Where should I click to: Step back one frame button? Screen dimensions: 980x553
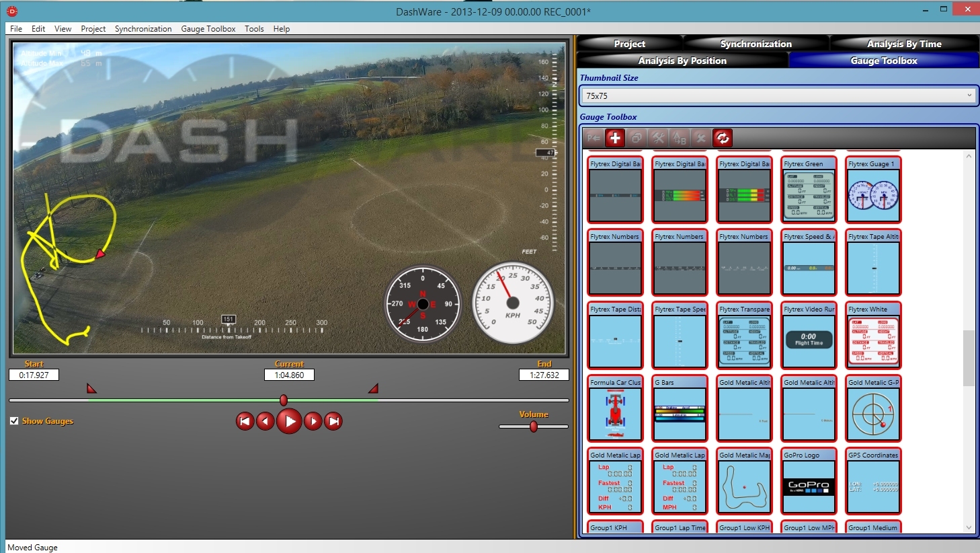click(x=266, y=421)
